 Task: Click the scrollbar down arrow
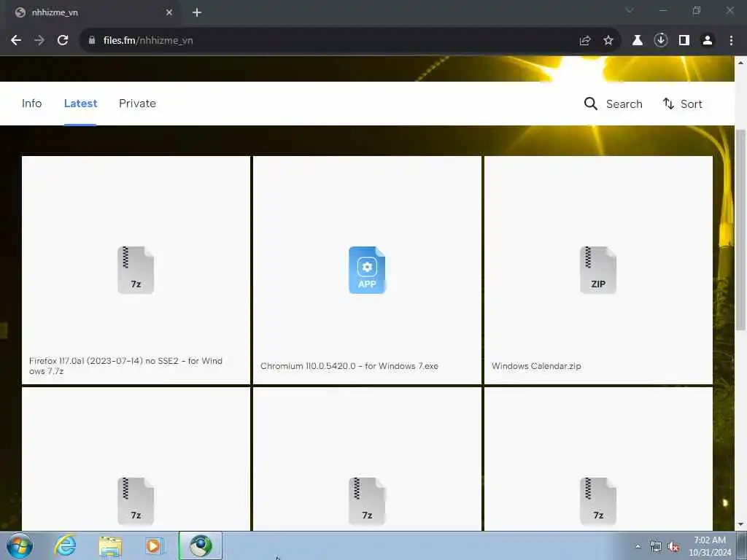pos(740,525)
